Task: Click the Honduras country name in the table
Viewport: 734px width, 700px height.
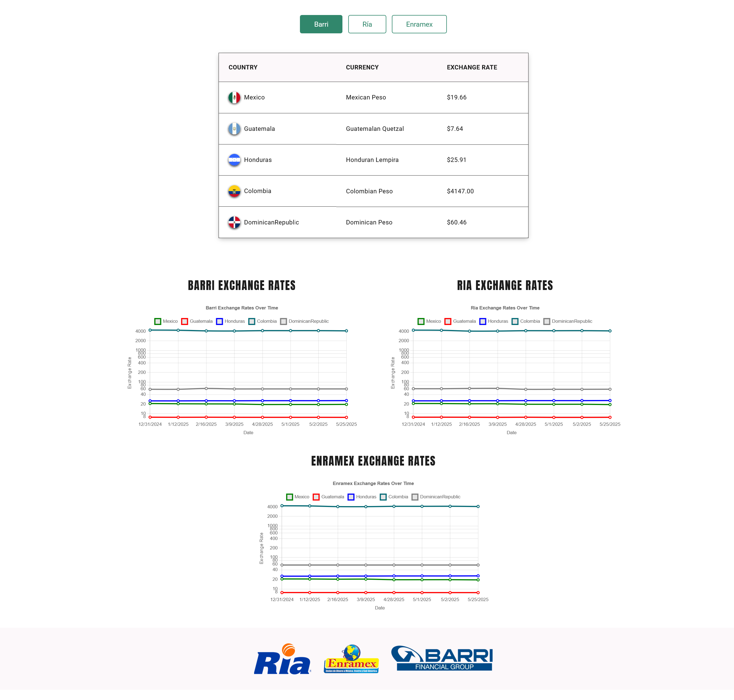Action: (x=258, y=160)
